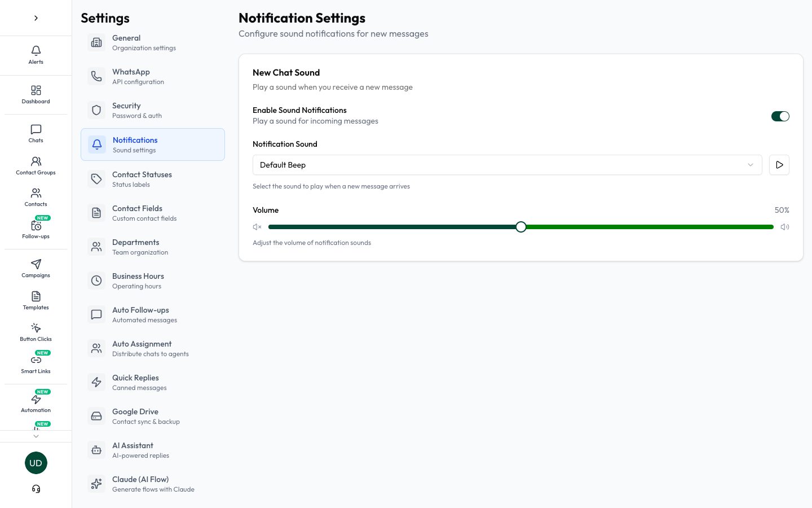This screenshot has height=508, width=812.
Task: Click AI Assistant robot icon
Action: 96,450
